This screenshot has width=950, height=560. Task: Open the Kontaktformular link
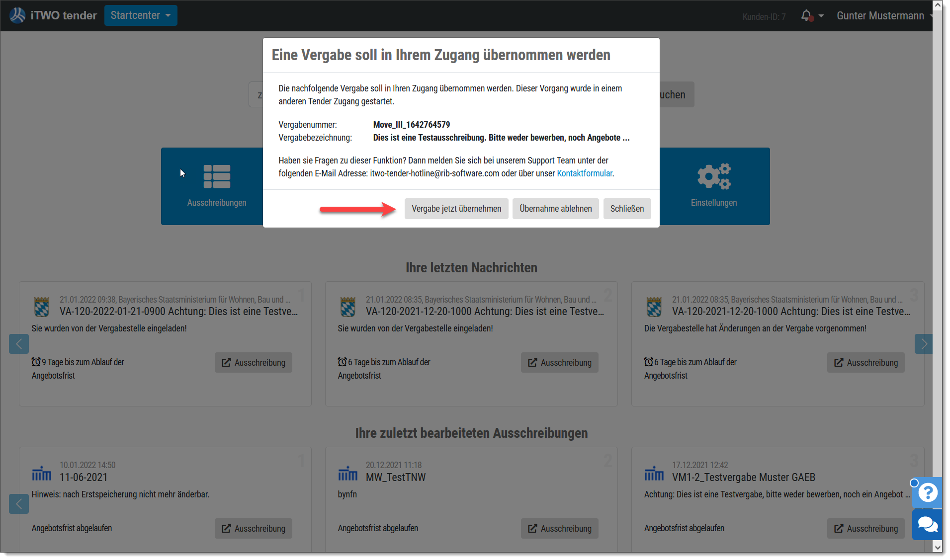pos(584,173)
